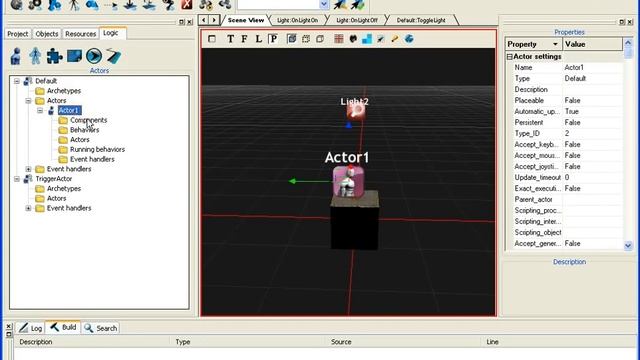Image resolution: width=640 pixels, height=360 pixels.
Task: Switch to Top view (T)
Action: point(231,39)
